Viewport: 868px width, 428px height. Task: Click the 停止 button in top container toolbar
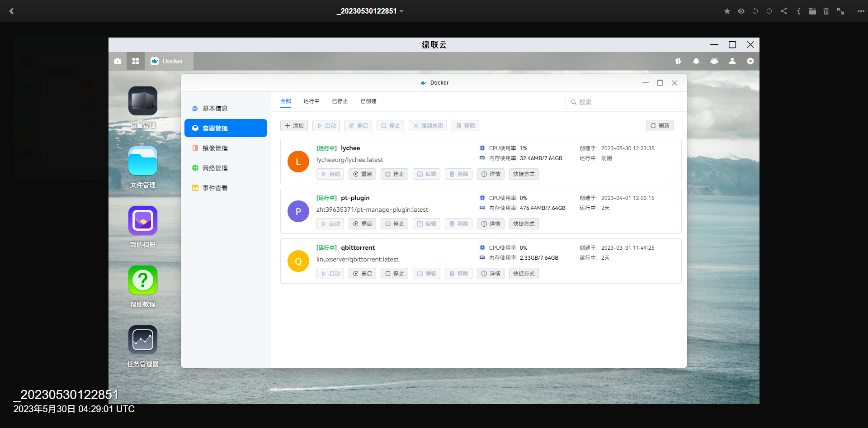[390, 126]
